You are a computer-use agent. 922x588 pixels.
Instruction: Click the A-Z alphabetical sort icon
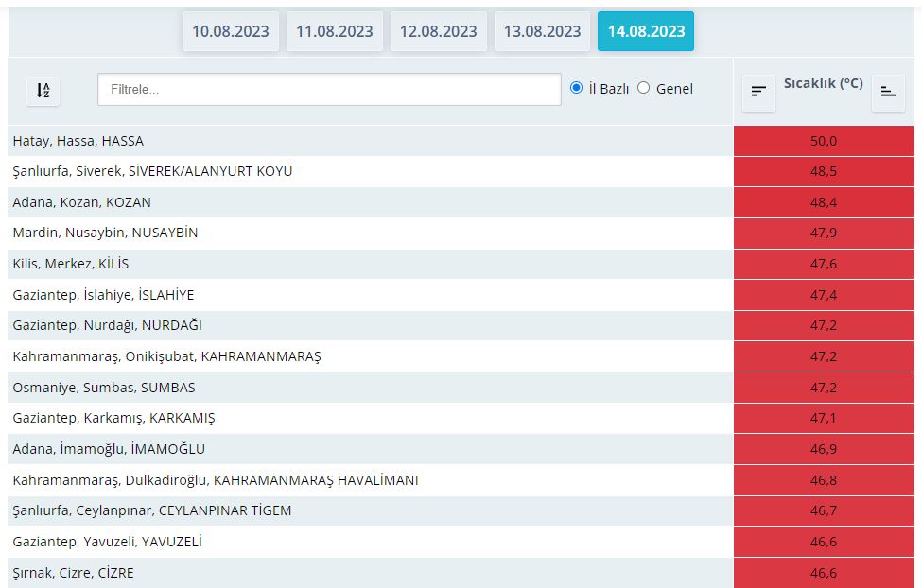tap(43, 91)
